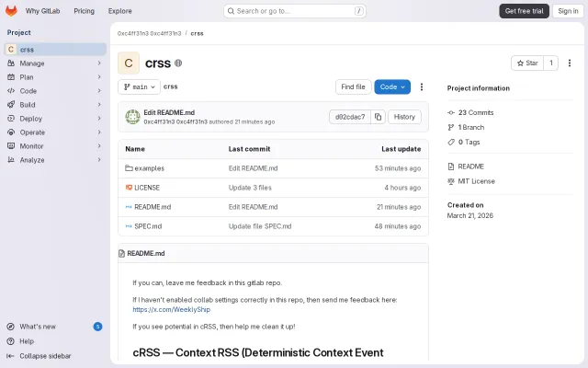588x368 pixels.
Task: Click the Find file button
Action: (353, 86)
